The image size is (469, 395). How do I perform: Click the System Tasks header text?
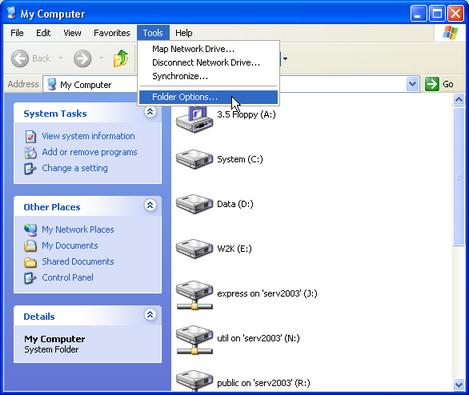point(55,114)
